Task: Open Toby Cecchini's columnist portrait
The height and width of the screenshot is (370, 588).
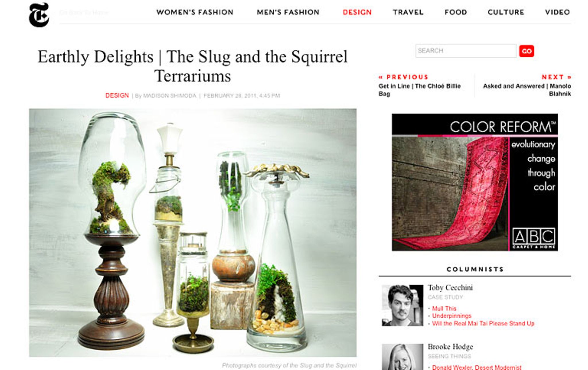Action: (402, 305)
